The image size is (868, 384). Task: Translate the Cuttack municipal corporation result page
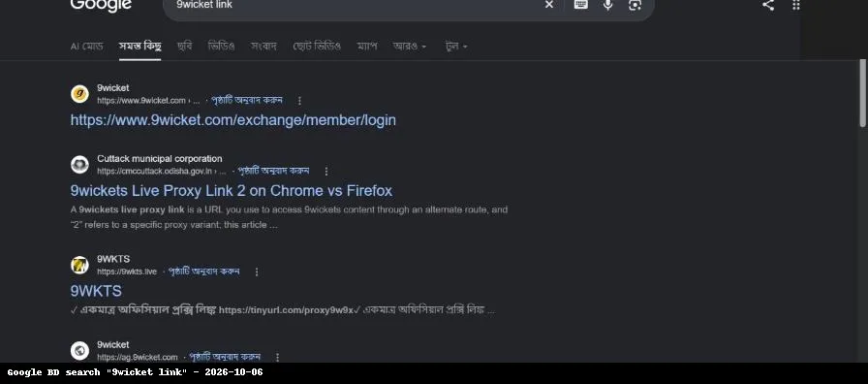click(273, 171)
